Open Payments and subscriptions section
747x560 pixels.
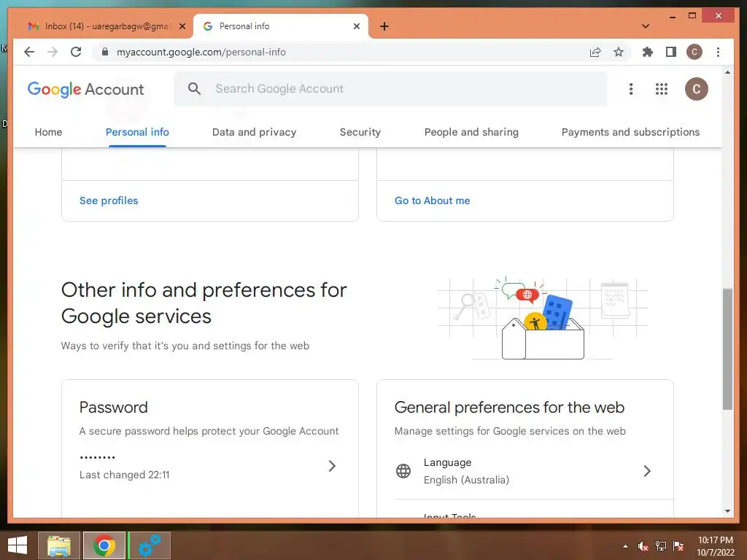tap(630, 132)
